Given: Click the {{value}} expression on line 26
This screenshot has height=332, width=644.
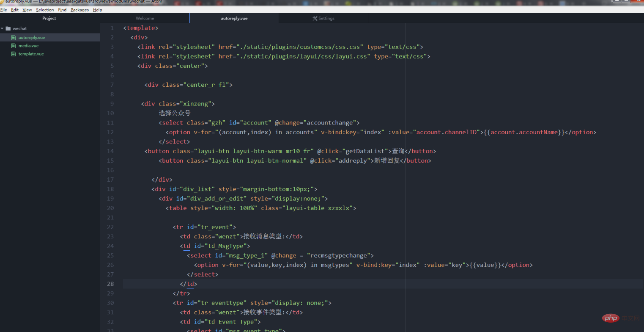Looking at the screenshot, I should tap(485, 265).
